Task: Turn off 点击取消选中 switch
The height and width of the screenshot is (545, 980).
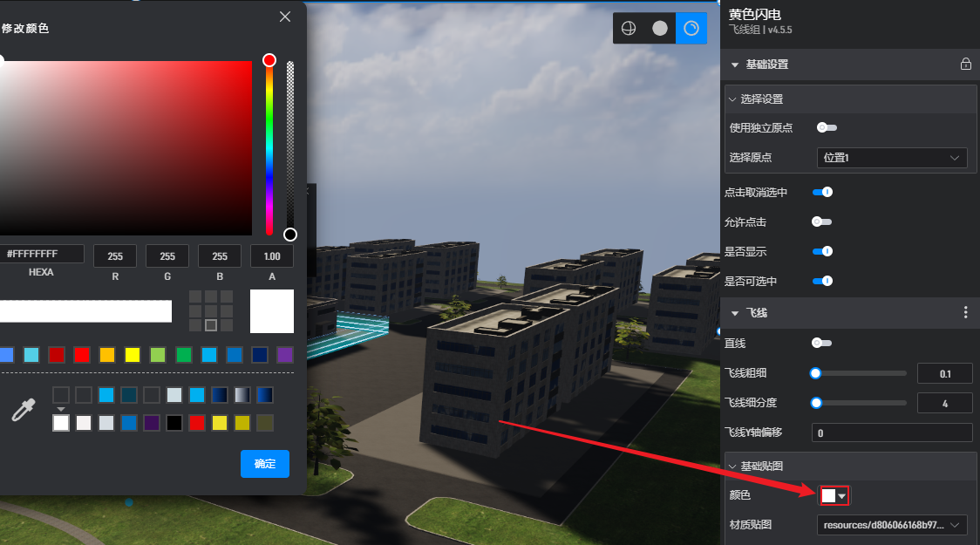Action: 822,192
